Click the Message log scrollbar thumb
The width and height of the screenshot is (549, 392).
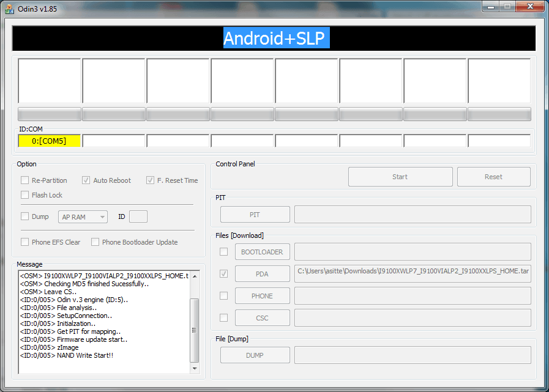[x=194, y=330]
